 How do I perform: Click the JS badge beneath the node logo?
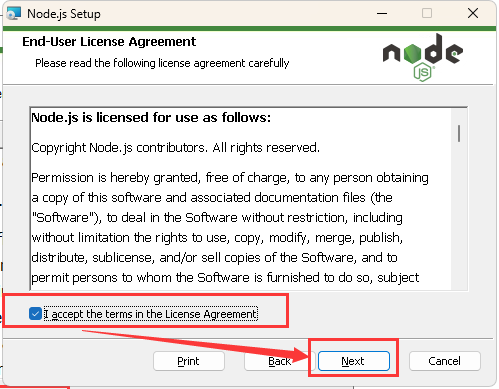click(x=423, y=72)
